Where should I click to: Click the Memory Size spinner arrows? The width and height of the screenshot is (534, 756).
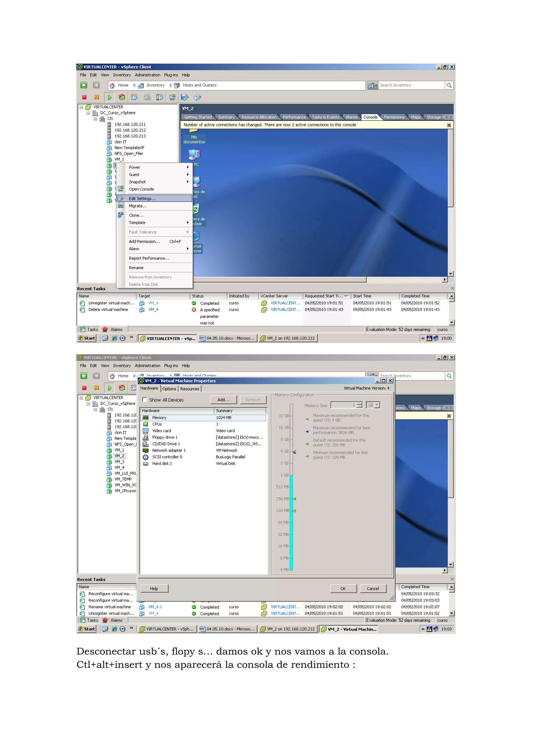point(359,405)
